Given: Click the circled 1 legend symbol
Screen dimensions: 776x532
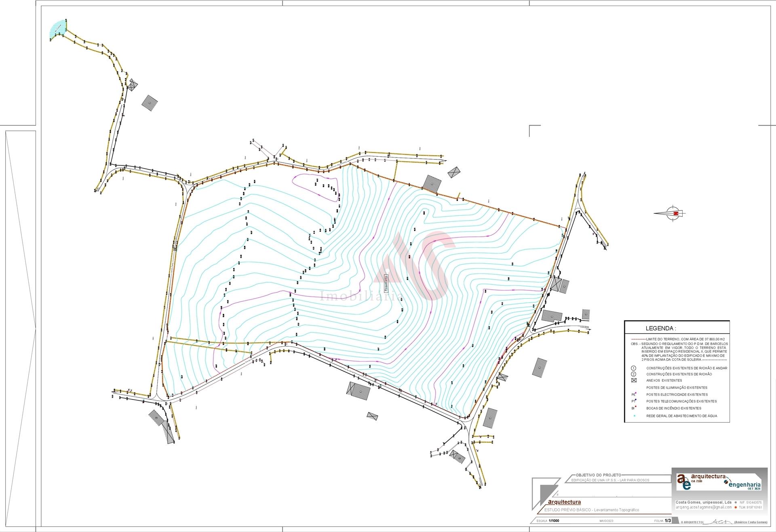Looking at the screenshot, I should [633, 368].
